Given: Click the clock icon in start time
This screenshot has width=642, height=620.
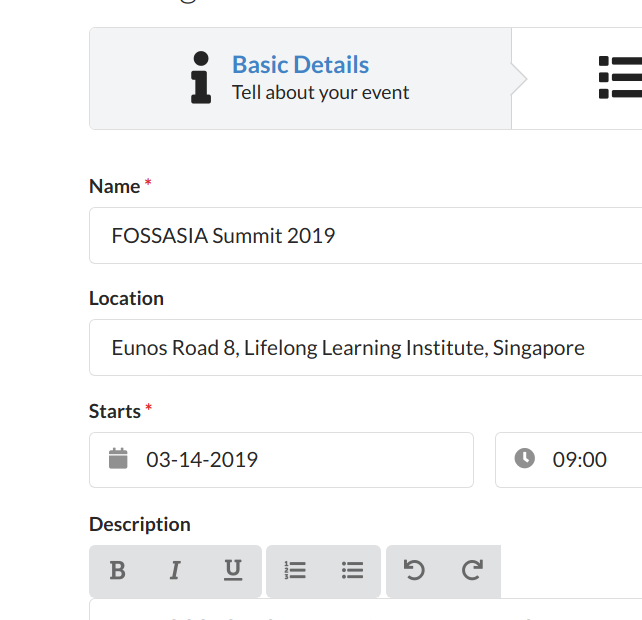Looking at the screenshot, I should click(x=525, y=459).
